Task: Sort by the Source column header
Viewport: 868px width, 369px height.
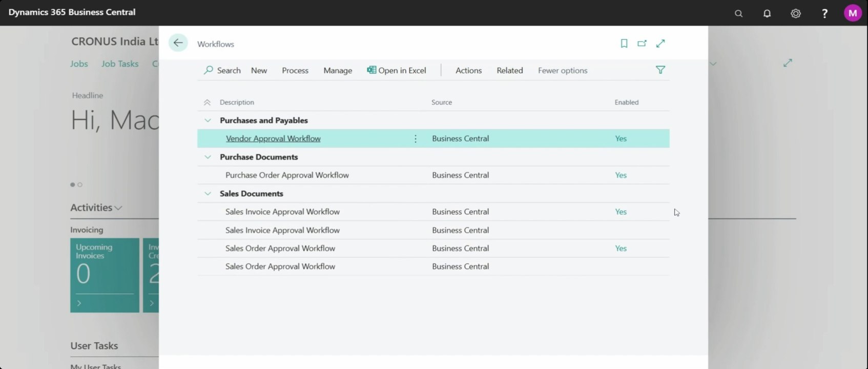Action: click(442, 102)
